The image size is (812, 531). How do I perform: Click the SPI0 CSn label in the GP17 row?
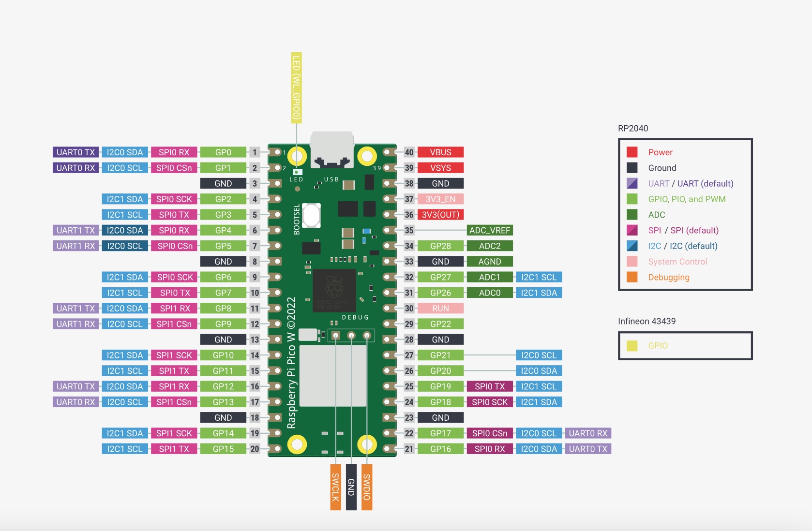click(490, 433)
